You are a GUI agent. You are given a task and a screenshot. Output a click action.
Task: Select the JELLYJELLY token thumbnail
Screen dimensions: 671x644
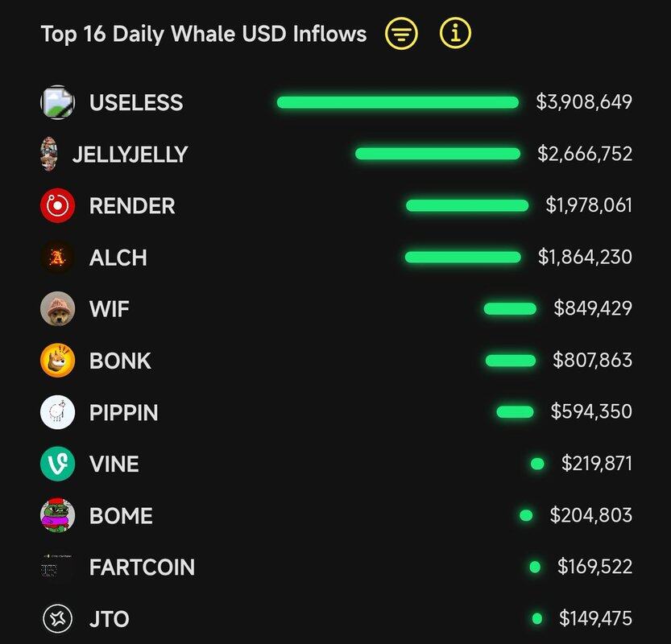click(x=49, y=154)
